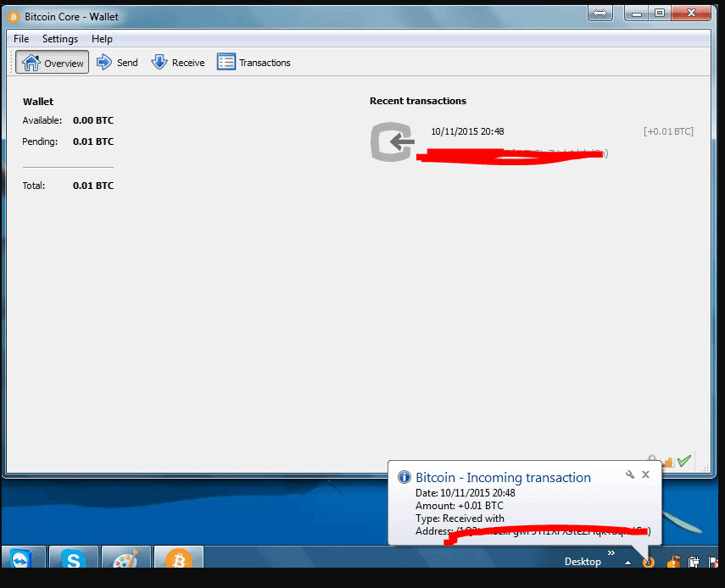The image size is (725, 588).
Task: Click the Bitcoin system tray icon
Action: [649, 562]
